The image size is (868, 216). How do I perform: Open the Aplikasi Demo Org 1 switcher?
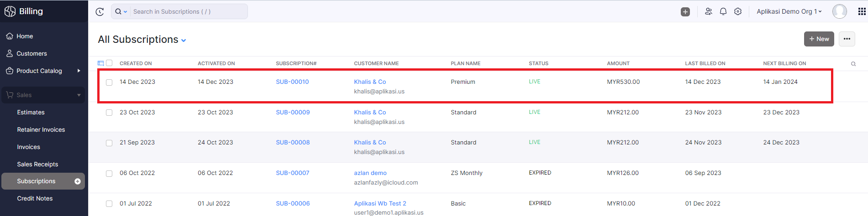pos(789,12)
